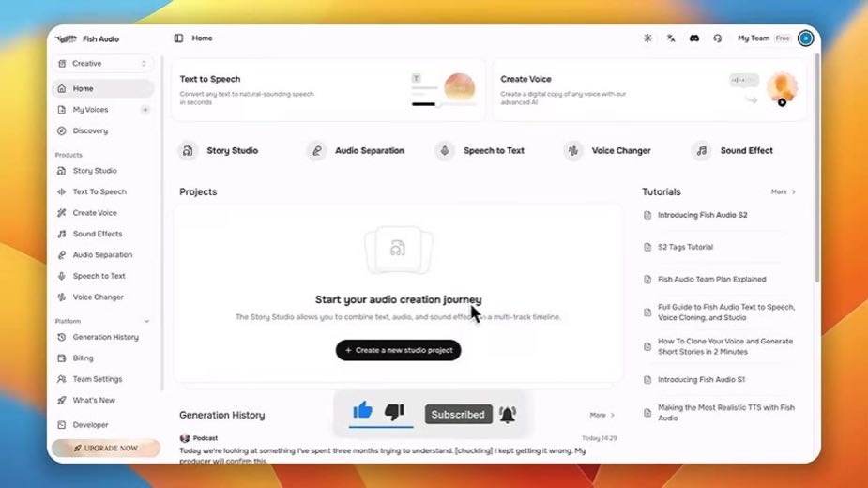Click the Home breadcrumb title
The height and width of the screenshot is (488, 868).
pos(202,38)
